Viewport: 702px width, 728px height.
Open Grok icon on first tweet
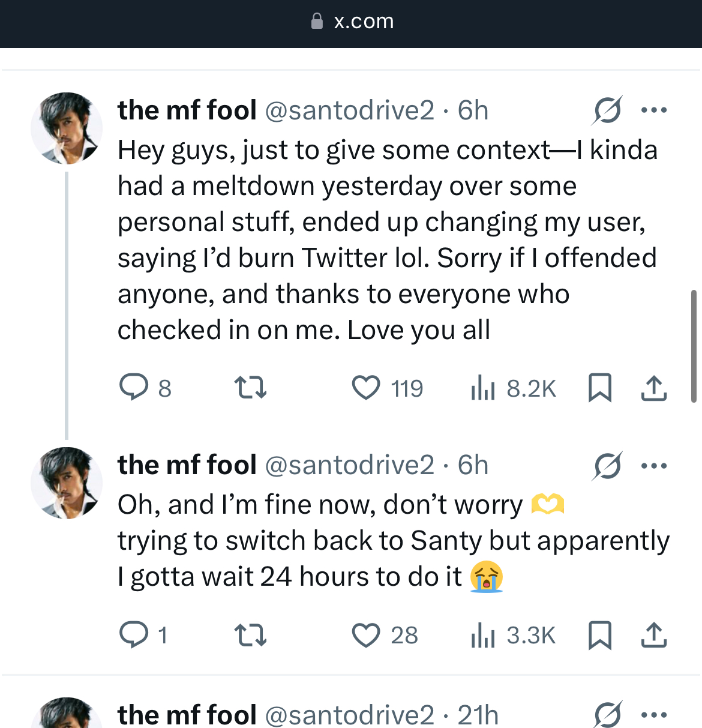(607, 110)
